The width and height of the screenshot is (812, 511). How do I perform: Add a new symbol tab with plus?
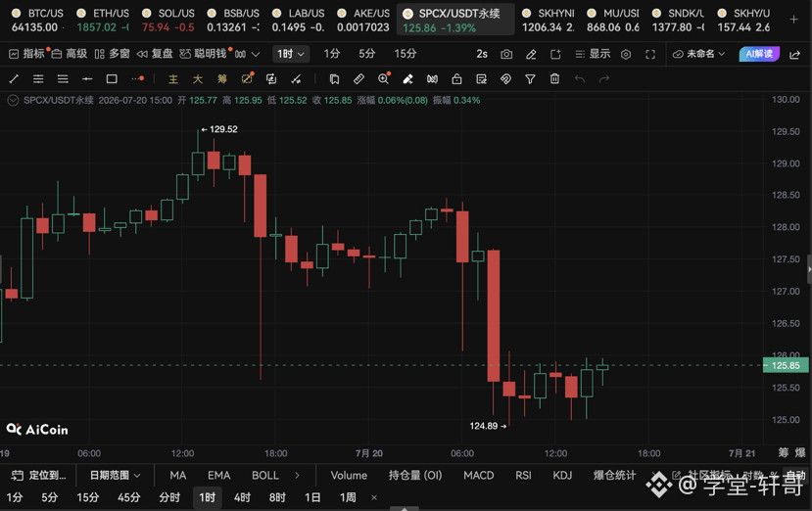coord(793,20)
